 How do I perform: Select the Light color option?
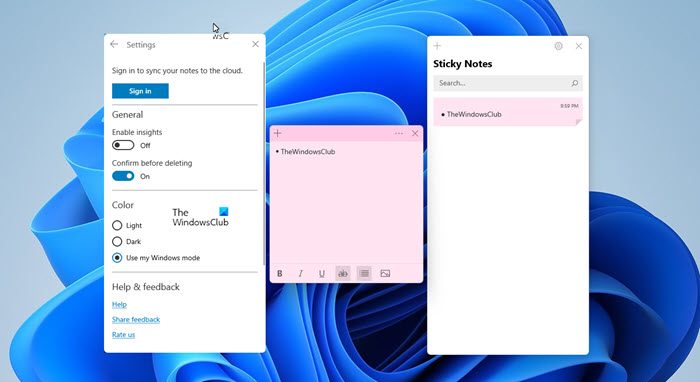pyautogui.click(x=117, y=225)
